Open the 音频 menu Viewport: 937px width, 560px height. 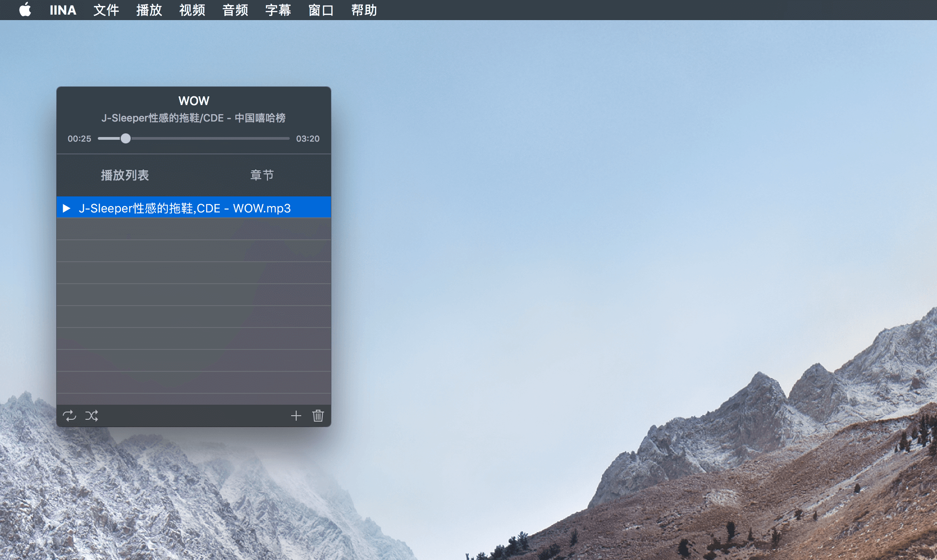[235, 10]
